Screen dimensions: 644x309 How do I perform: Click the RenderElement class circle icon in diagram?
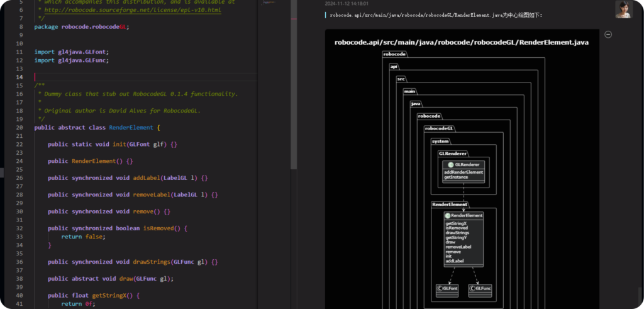click(x=448, y=215)
